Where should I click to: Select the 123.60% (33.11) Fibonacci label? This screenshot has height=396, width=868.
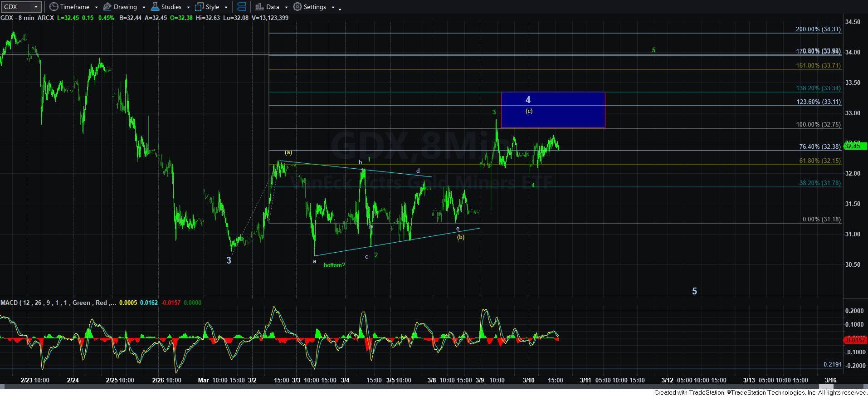[x=818, y=102]
